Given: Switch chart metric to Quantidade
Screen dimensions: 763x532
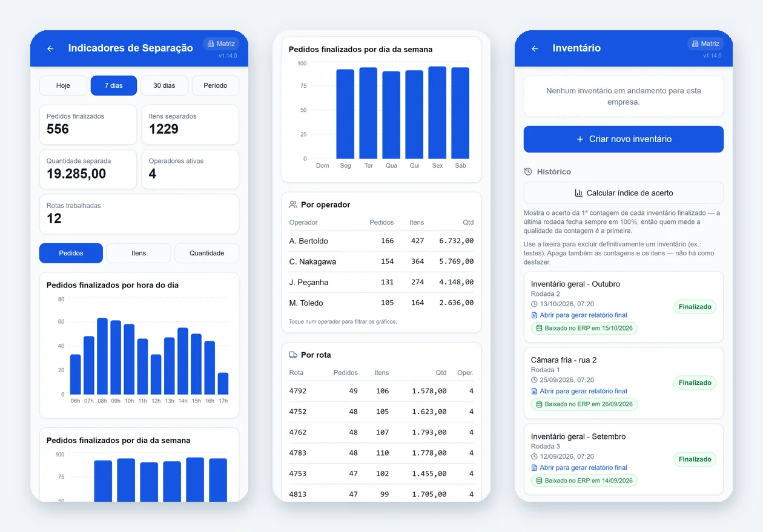Looking at the screenshot, I should point(207,253).
